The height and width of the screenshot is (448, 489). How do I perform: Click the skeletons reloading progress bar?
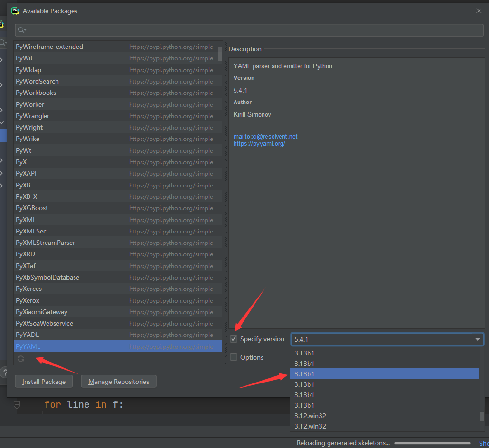coord(432,442)
